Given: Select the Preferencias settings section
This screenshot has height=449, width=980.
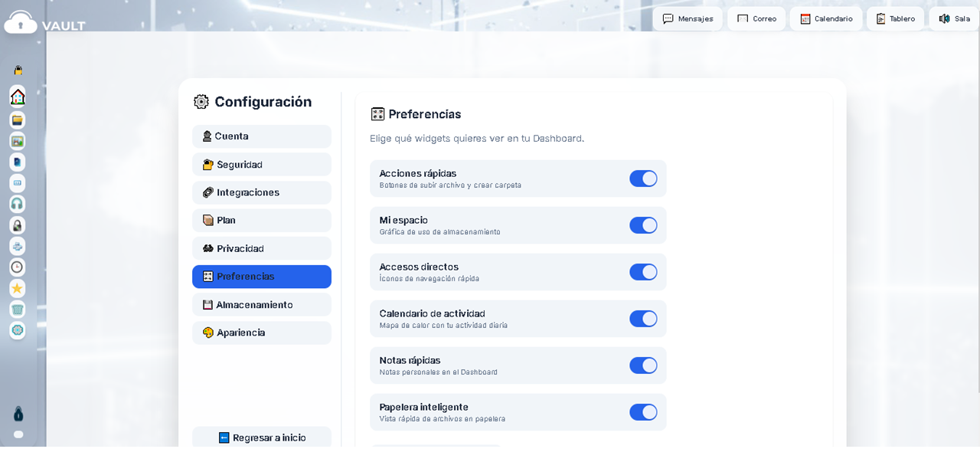Looking at the screenshot, I should [262, 277].
